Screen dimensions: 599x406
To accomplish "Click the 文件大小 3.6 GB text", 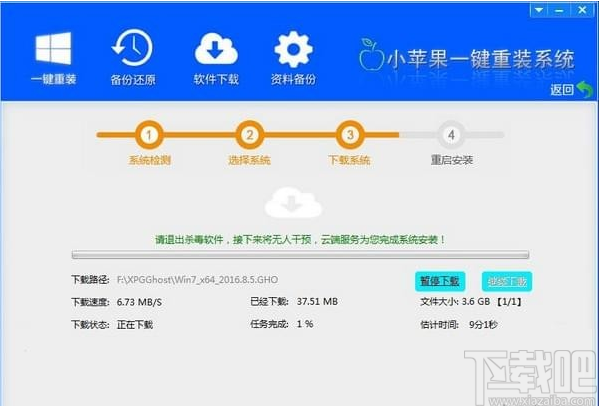I will click(x=455, y=302).
